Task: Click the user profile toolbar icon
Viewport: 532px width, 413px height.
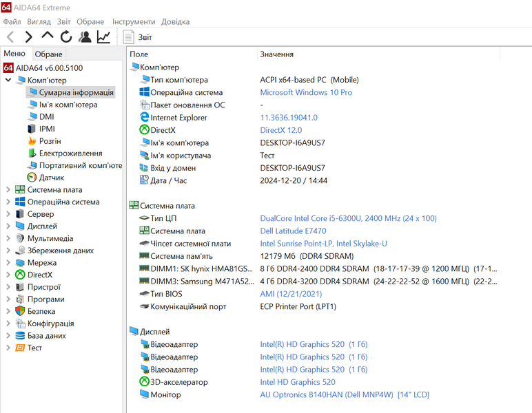Action: (85, 36)
